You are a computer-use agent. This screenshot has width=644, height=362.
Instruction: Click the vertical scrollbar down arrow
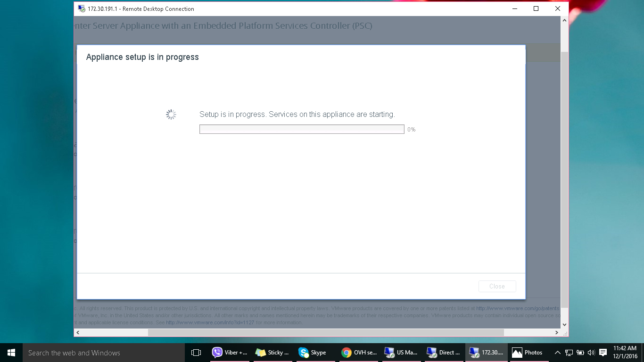(564, 325)
